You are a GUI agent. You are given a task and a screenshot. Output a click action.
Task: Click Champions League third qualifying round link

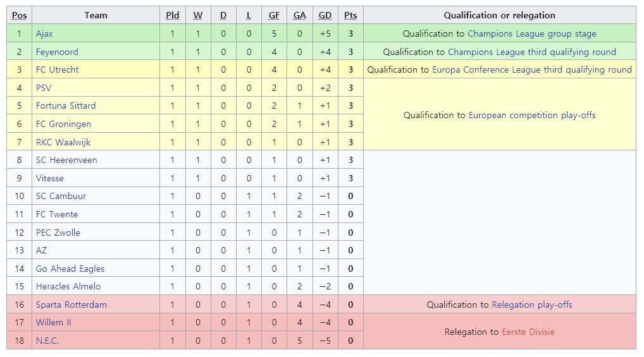(532, 52)
